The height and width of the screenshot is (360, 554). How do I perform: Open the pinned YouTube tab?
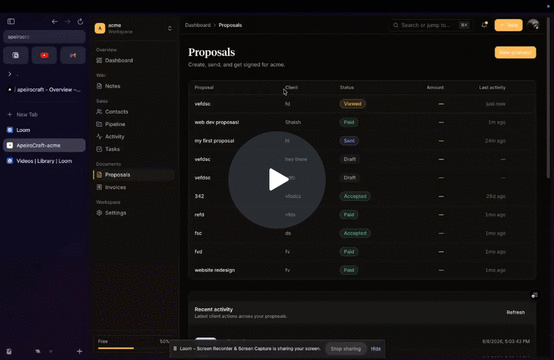(44, 55)
